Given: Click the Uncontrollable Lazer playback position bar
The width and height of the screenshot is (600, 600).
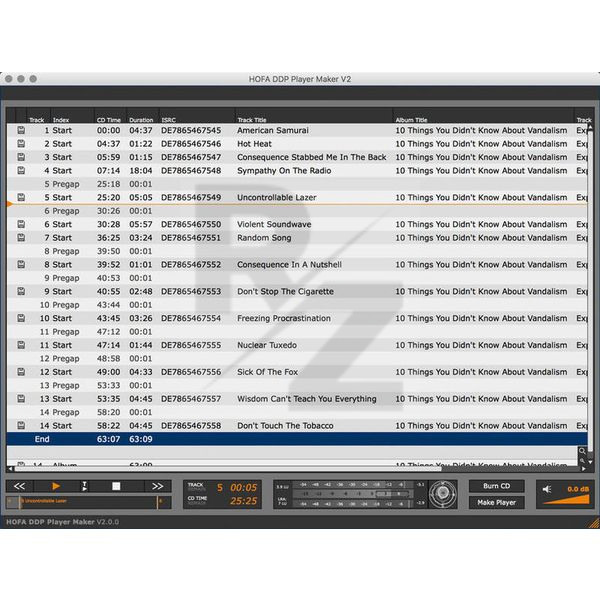Looking at the screenshot, I should tap(88, 502).
